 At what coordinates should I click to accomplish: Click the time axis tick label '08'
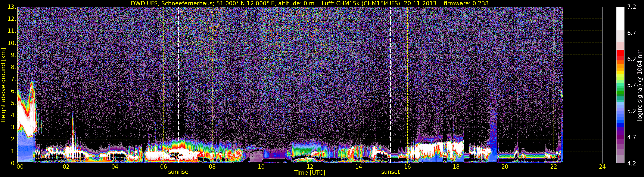(212, 167)
